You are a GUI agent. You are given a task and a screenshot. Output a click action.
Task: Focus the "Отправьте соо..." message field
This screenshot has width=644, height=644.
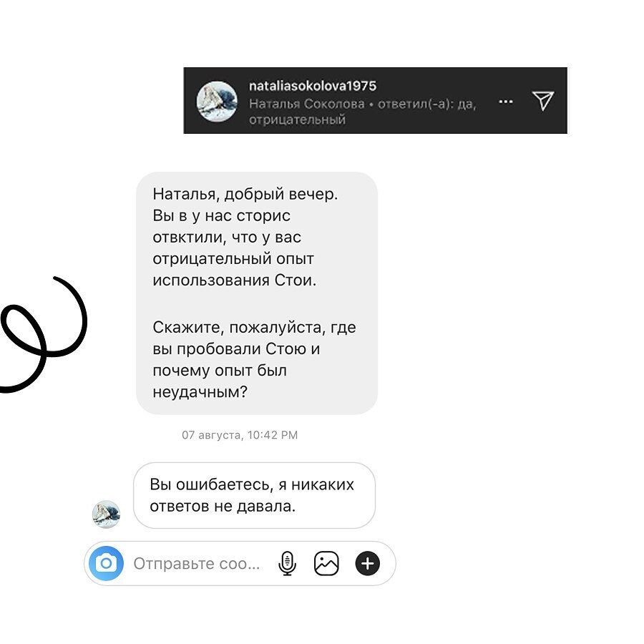[x=197, y=564]
